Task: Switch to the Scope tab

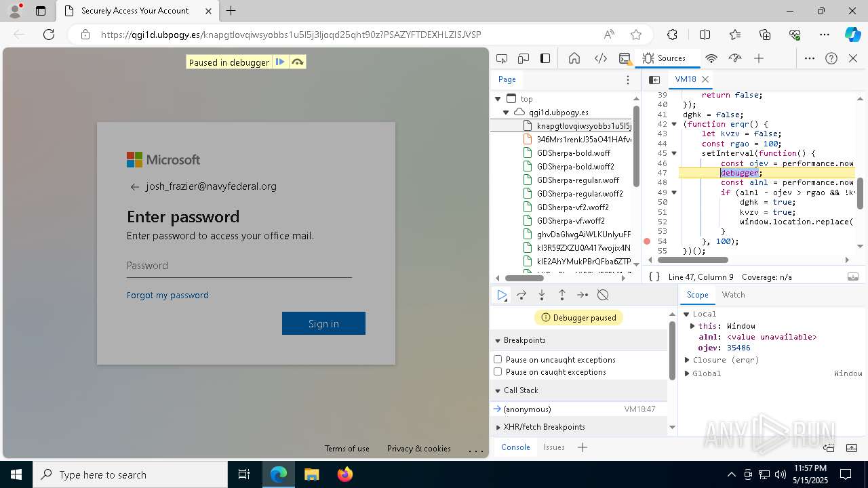Action: (697, 295)
